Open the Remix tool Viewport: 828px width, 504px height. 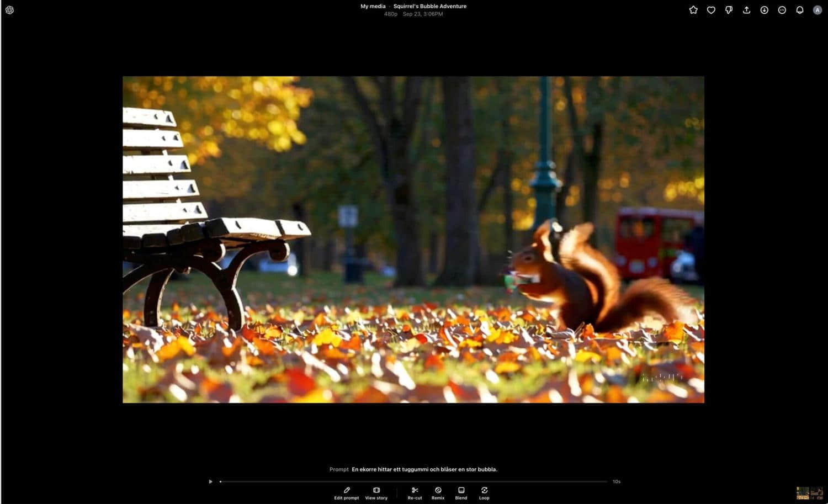438,493
